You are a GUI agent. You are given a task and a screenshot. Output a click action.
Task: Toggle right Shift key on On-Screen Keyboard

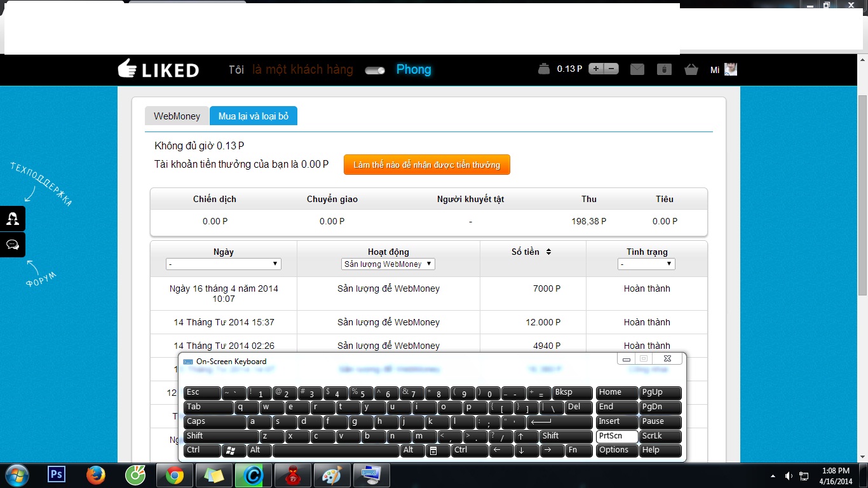point(566,437)
